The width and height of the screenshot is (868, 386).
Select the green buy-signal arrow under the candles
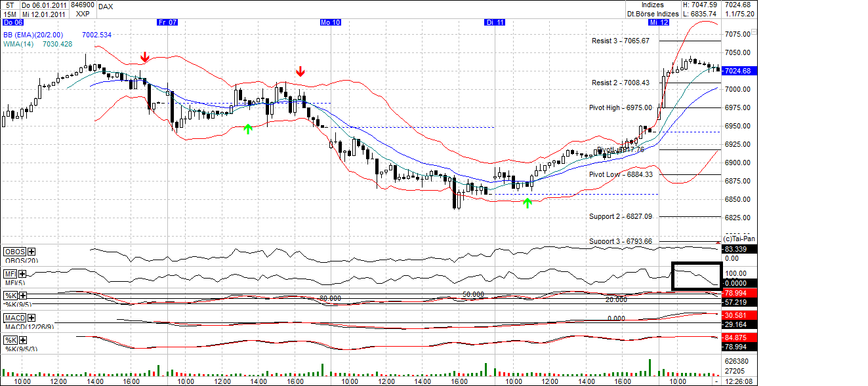248,128
